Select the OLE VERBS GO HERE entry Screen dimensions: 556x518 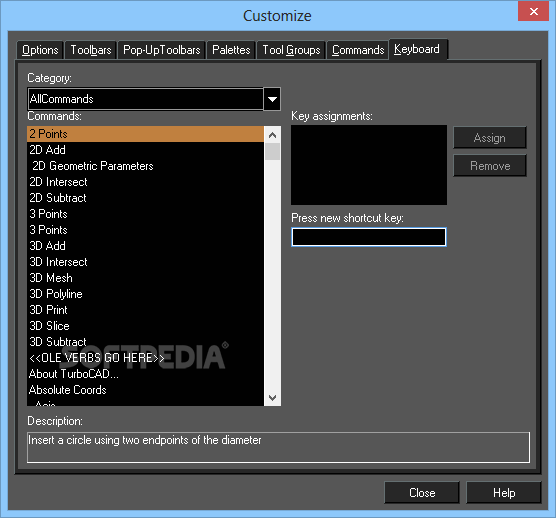click(x=145, y=358)
